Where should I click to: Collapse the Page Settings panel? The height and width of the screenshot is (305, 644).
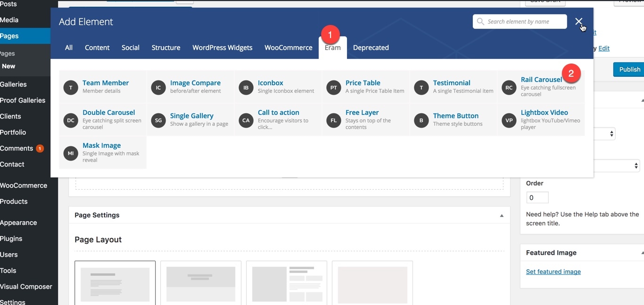(502, 216)
